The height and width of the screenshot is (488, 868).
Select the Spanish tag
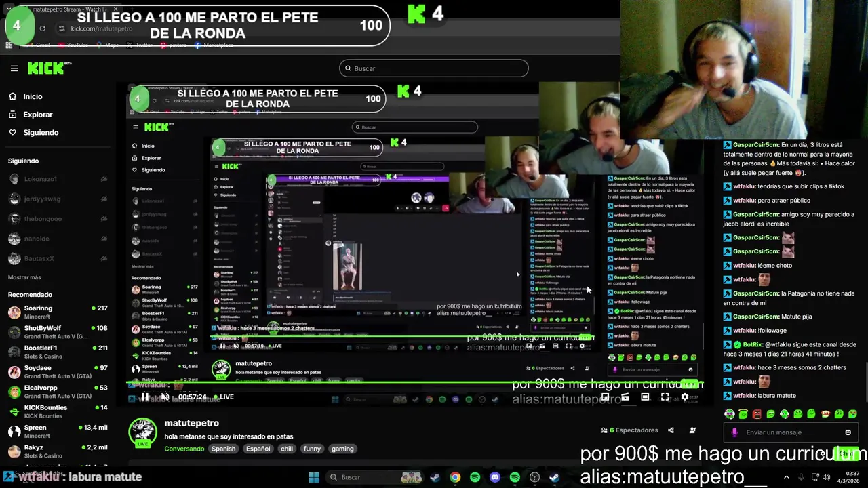[223, 449]
